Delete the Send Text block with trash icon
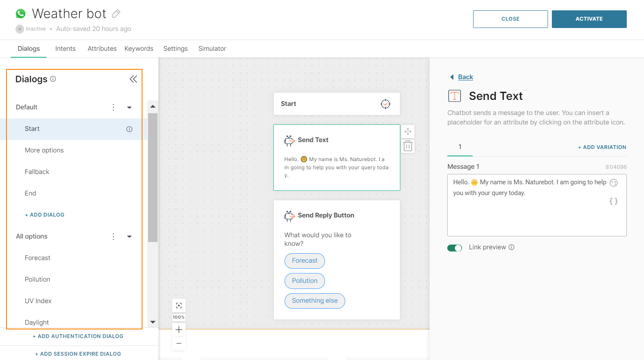644x360 pixels. [408, 146]
